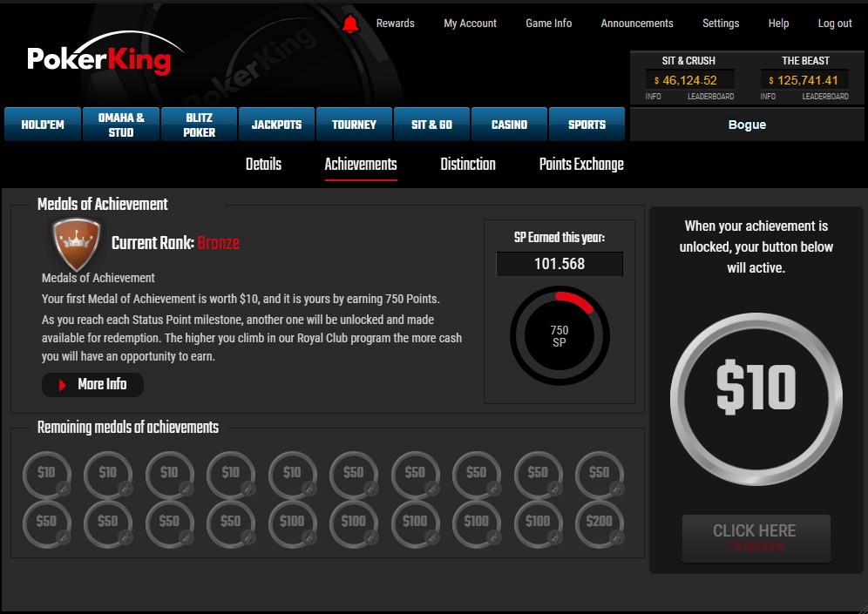The height and width of the screenshot is (614, 868).
Task: Expand More Info about medals
Action: tap(92, 384)
